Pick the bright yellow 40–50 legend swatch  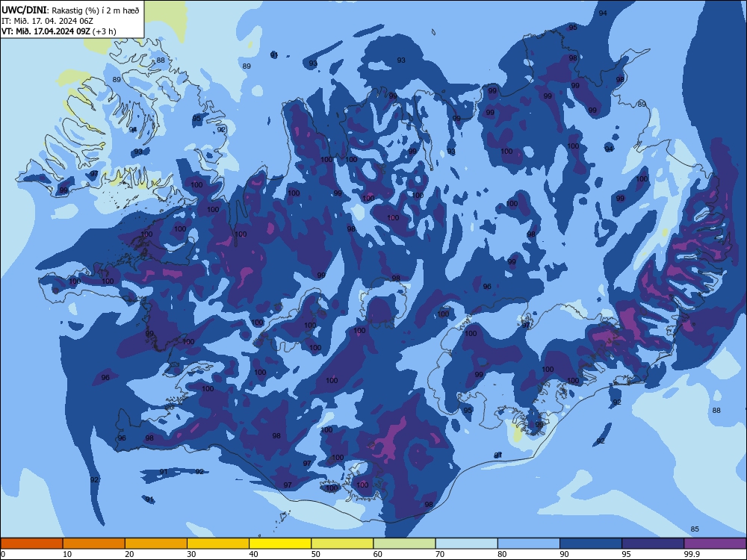tap(280, 544)
